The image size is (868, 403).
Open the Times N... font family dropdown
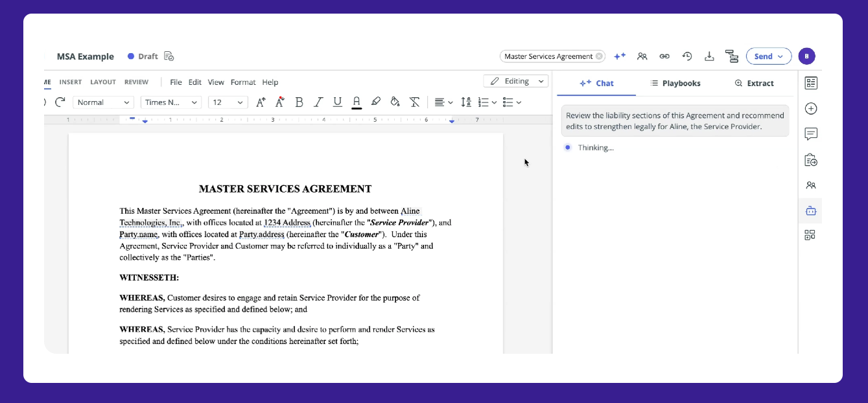coord(171,102)
